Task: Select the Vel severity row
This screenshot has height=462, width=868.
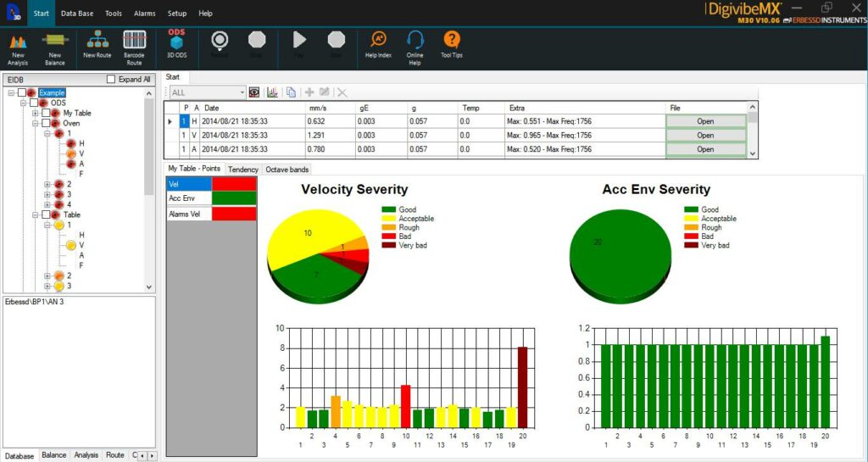Action: tap(189, 184)
